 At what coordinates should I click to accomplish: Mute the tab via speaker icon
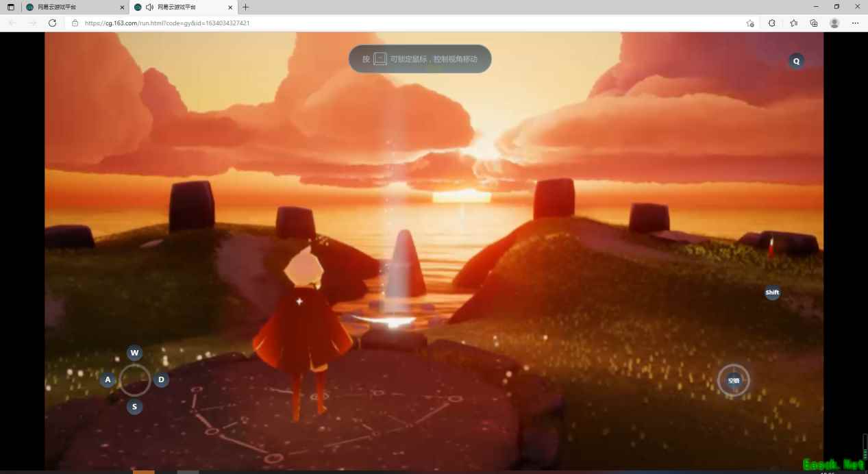pyautogui.click(x=149, y=7)
